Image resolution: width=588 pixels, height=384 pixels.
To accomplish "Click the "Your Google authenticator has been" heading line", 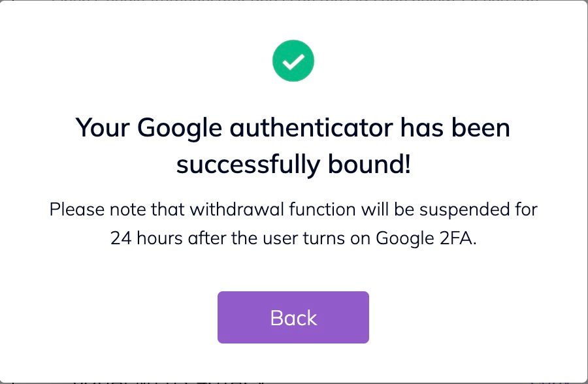I will (x=293, y=127).
